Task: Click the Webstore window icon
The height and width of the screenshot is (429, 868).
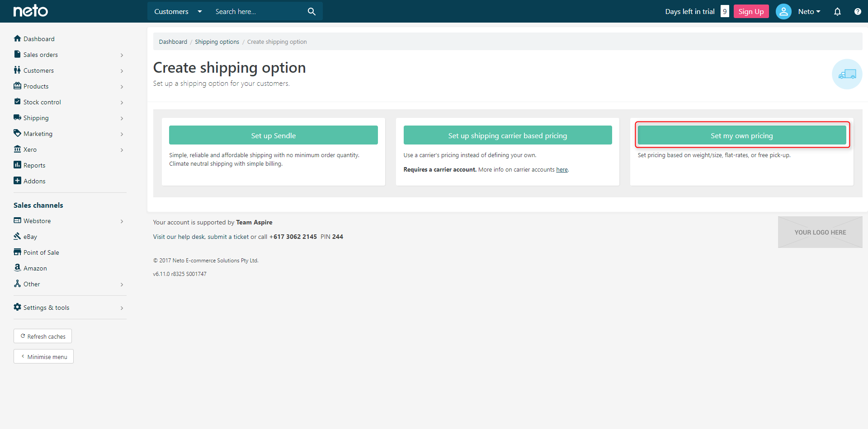Action: 17,220
